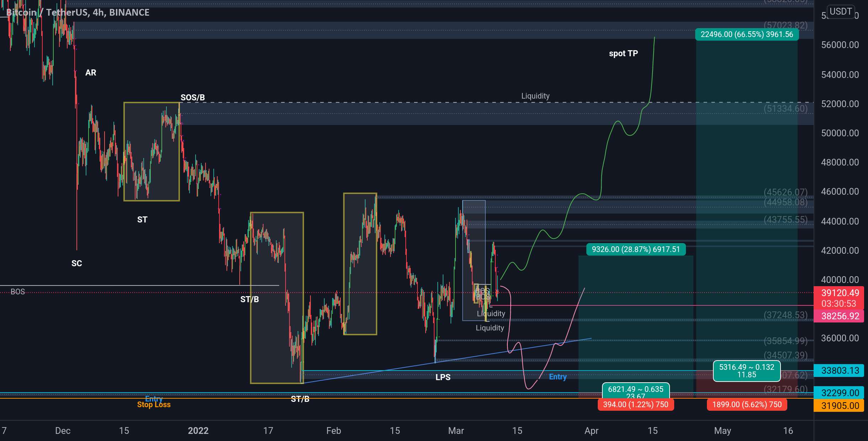Click the (44958.08) level label

click(x=786, y=202)
